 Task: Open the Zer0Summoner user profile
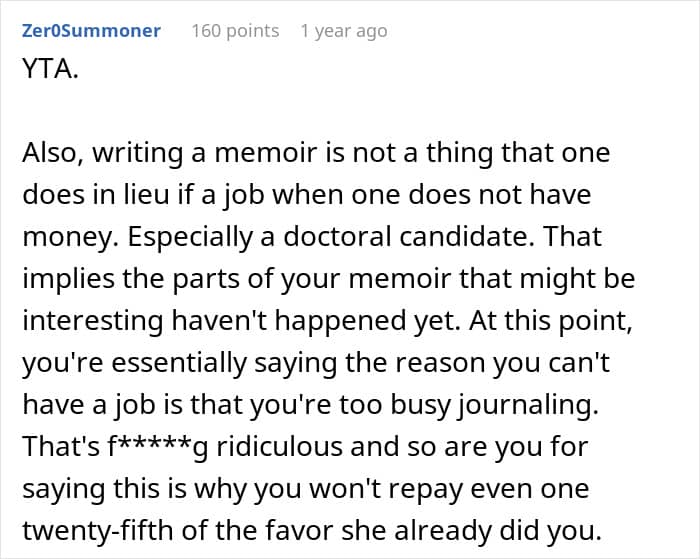[x=91, y=31]
